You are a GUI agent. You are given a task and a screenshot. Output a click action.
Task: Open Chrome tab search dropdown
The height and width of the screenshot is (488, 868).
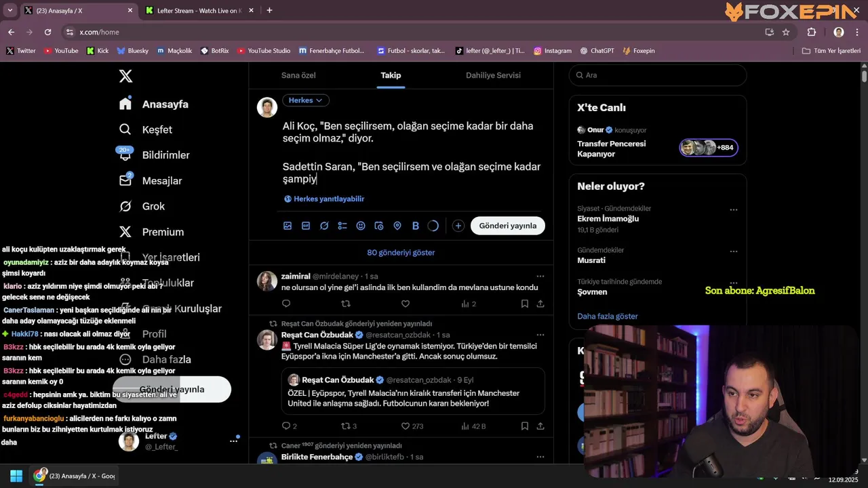(x=9, y=10)
